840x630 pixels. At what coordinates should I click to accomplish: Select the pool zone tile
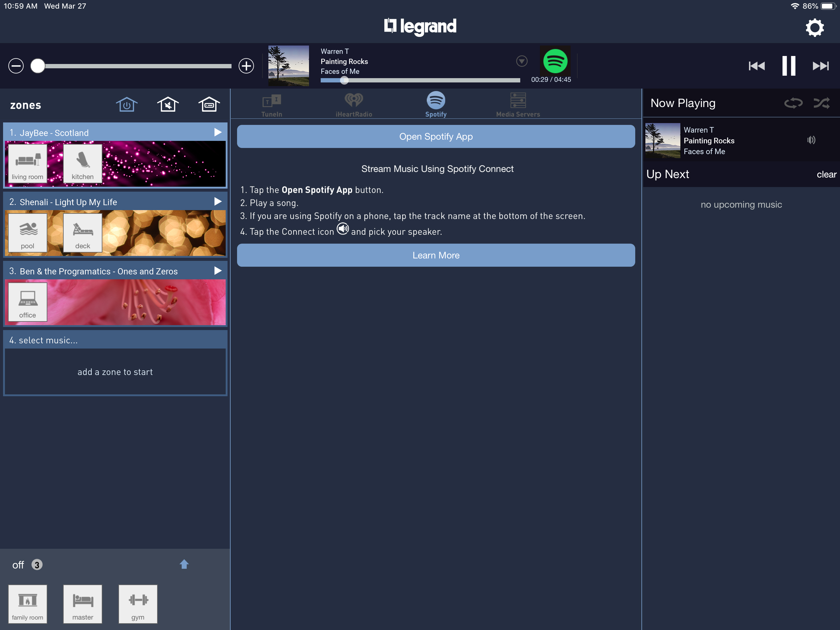pyautogui.click(x=27, y=233)
